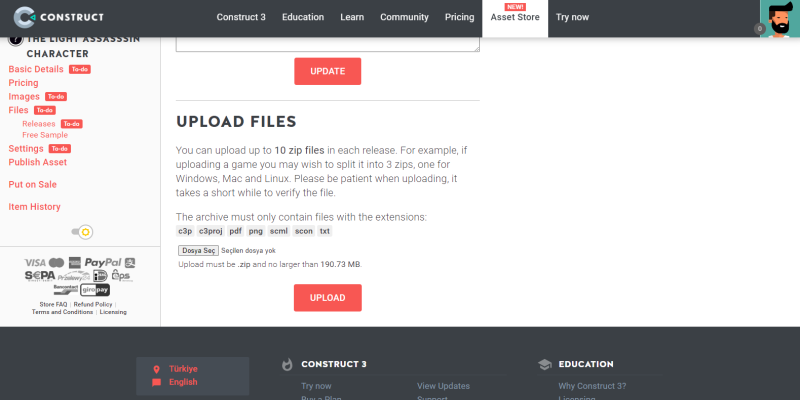Viewport: 800px width, 400px height.
Task: Click the red UPDATE button
Action: pos(328,71)
